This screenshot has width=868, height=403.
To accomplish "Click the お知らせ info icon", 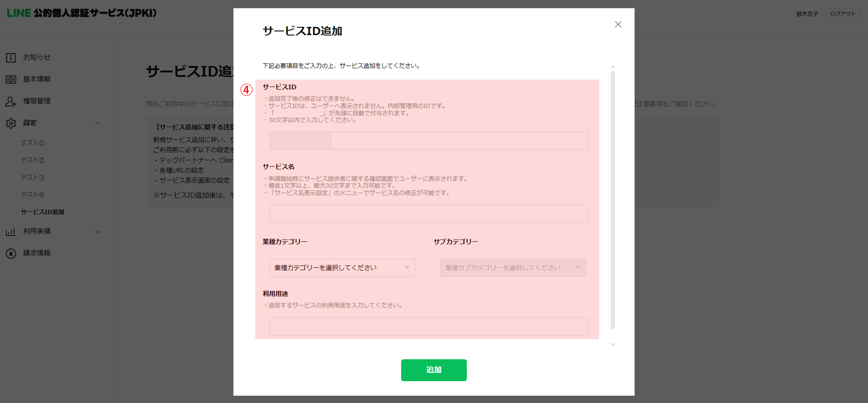I will tap(11, 58).
